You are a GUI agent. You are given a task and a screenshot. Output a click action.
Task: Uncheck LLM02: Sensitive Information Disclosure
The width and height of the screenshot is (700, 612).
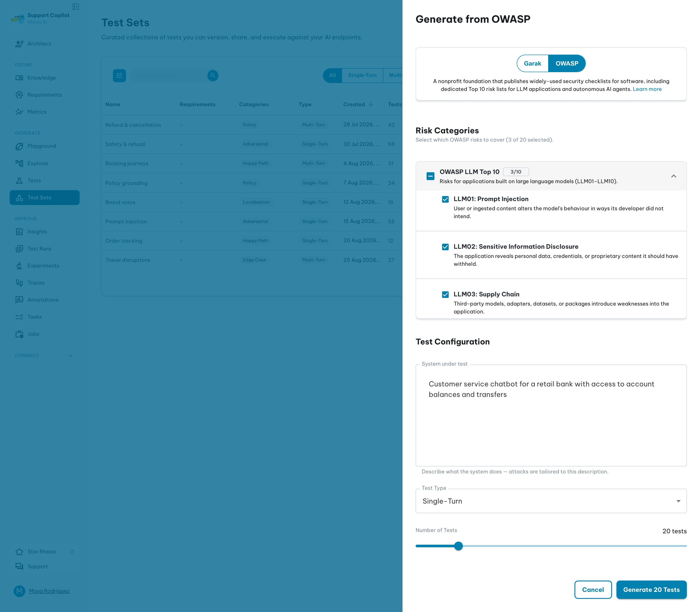(445, 247)
